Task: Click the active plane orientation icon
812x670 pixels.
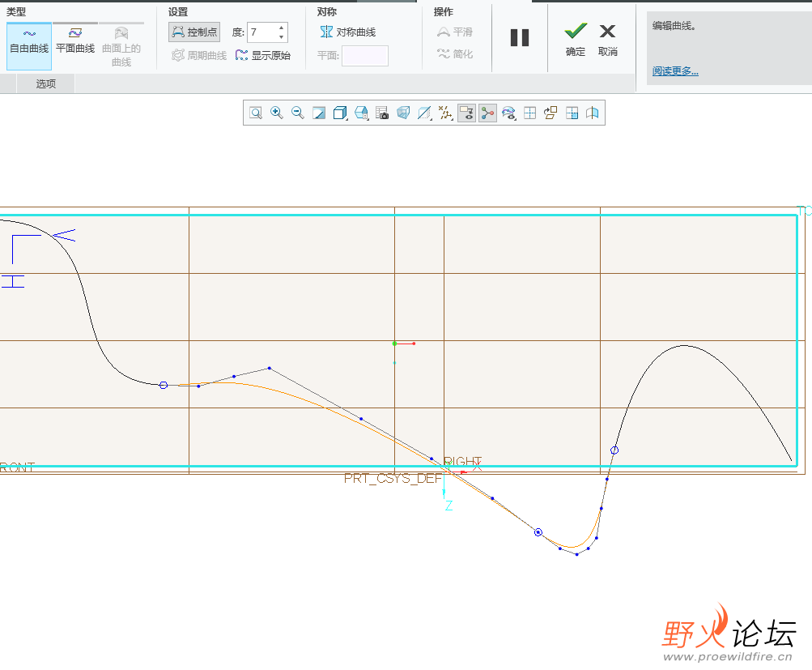Action: click(593, 113)
